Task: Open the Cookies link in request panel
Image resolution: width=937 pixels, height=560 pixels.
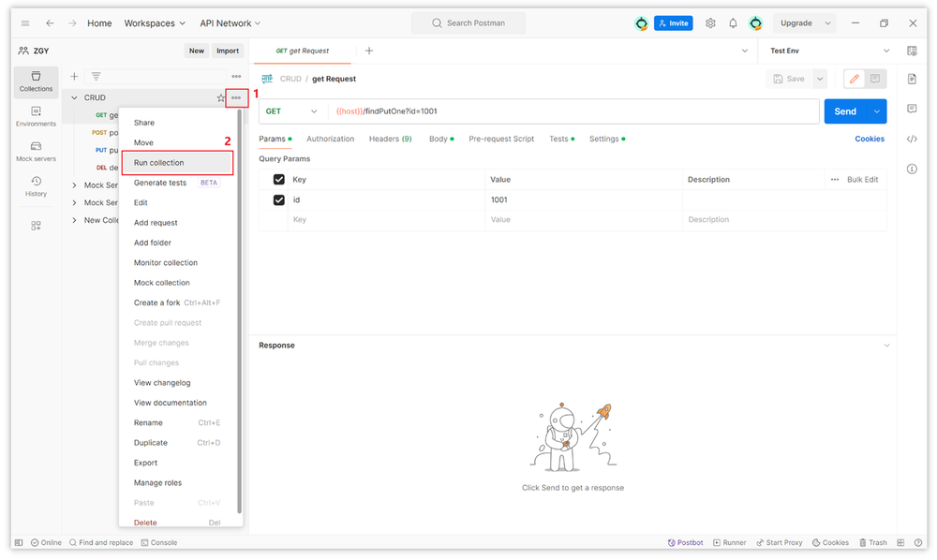Action: click(869, 139)
